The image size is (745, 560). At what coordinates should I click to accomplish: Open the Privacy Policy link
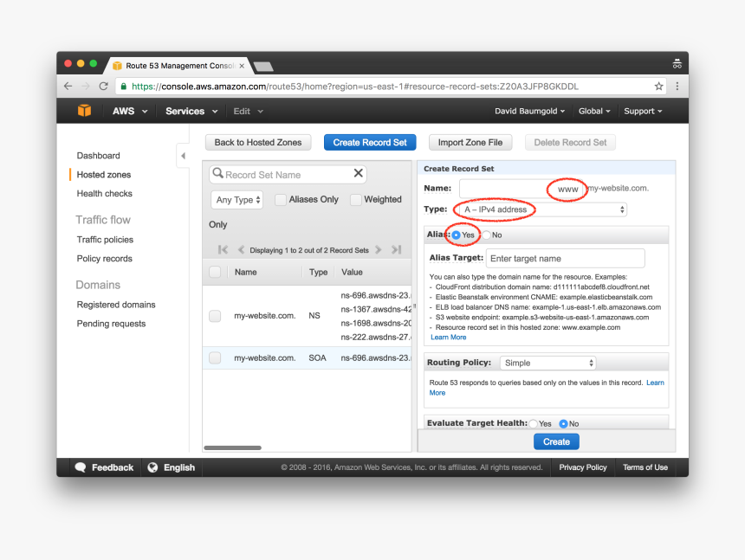tap(582, 467)
